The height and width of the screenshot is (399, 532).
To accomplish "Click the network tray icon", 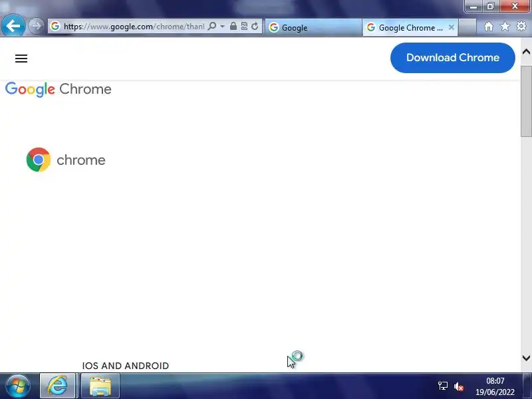I will pyautogui.click(x=443, y=386).
